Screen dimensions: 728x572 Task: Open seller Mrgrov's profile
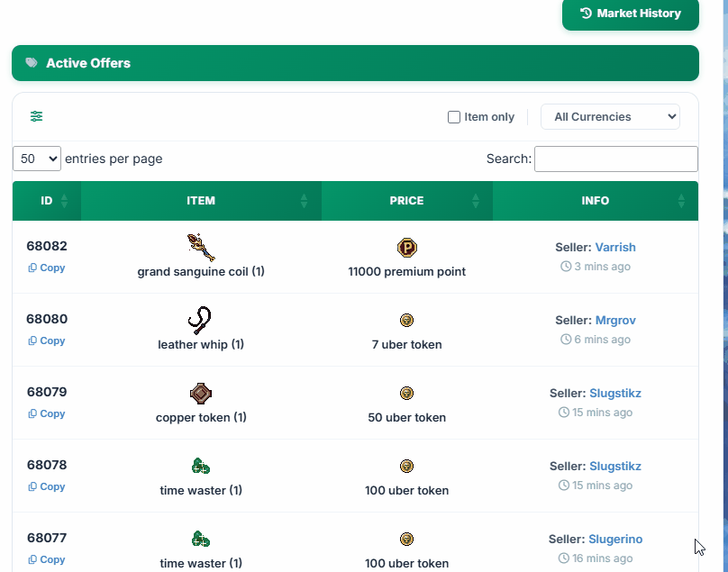coord(615,320)
